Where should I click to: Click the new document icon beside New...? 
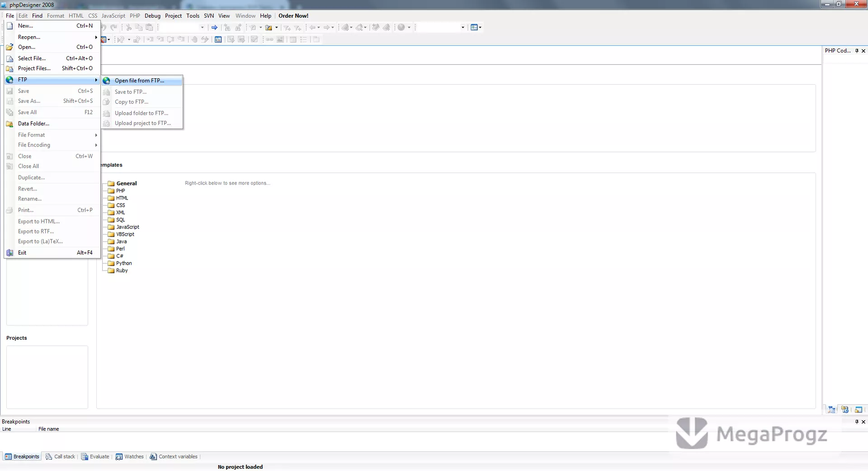click(x=9, y=26)
